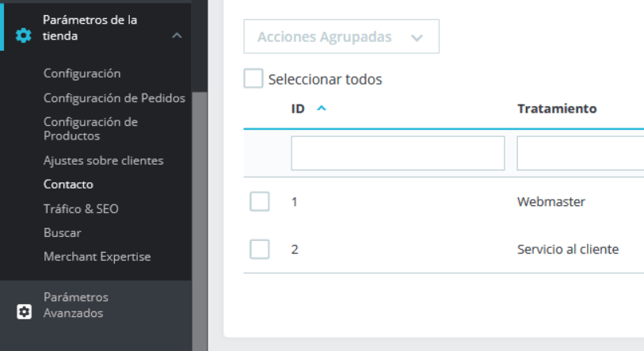This screenshot has height=351, width=644.
Task: Click the Parámetros Avanzados settings icon
Action: coord(25,311)
